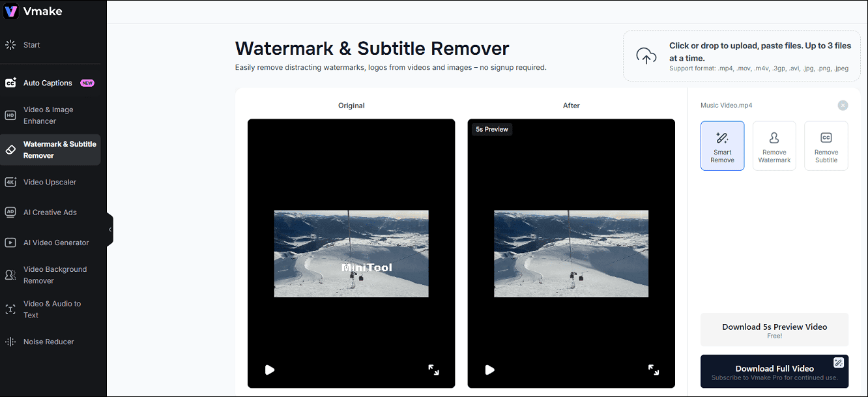Click the "After" column label
This screenshot has height=397, width=868.
click(571, 106)
